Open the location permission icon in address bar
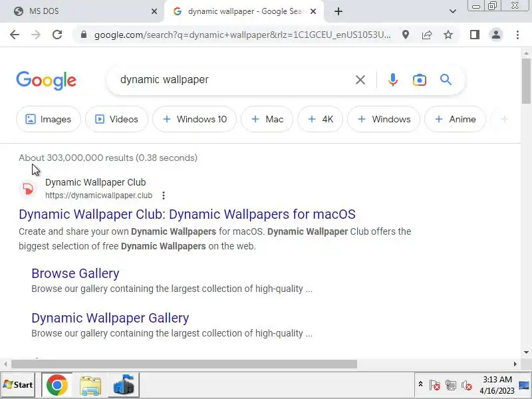This screenshot has height=399, width=532. click(x=406, y=35)
